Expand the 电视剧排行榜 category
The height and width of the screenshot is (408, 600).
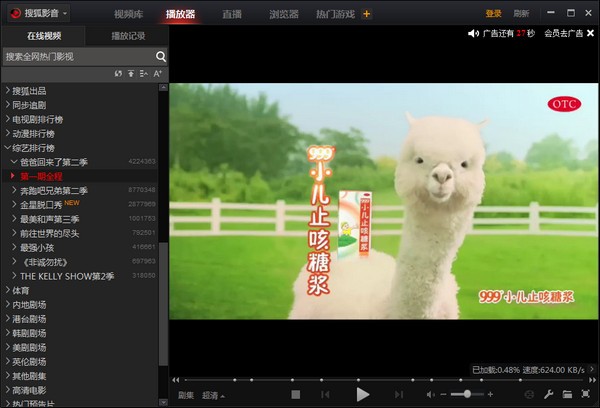click(x=8, y=119)
